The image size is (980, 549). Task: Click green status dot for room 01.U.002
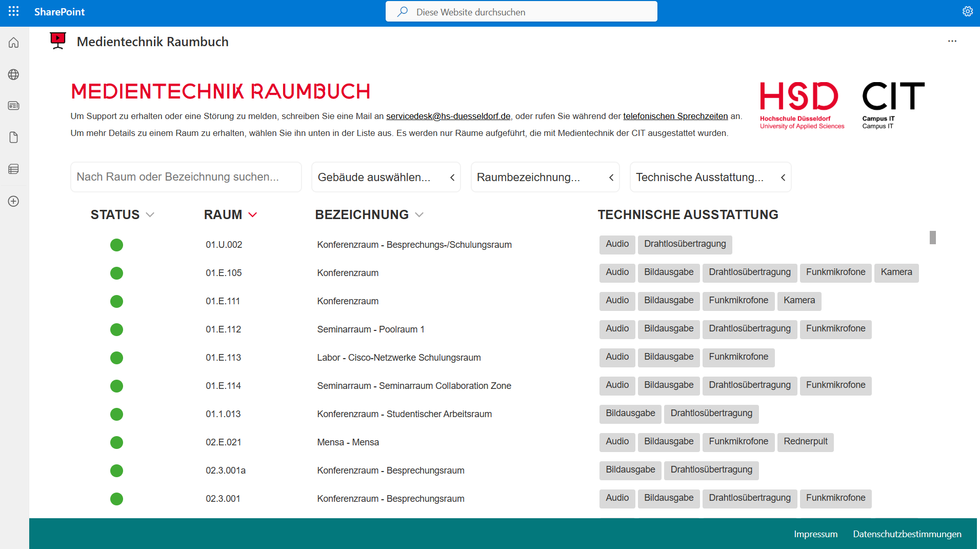pos(116,245)
